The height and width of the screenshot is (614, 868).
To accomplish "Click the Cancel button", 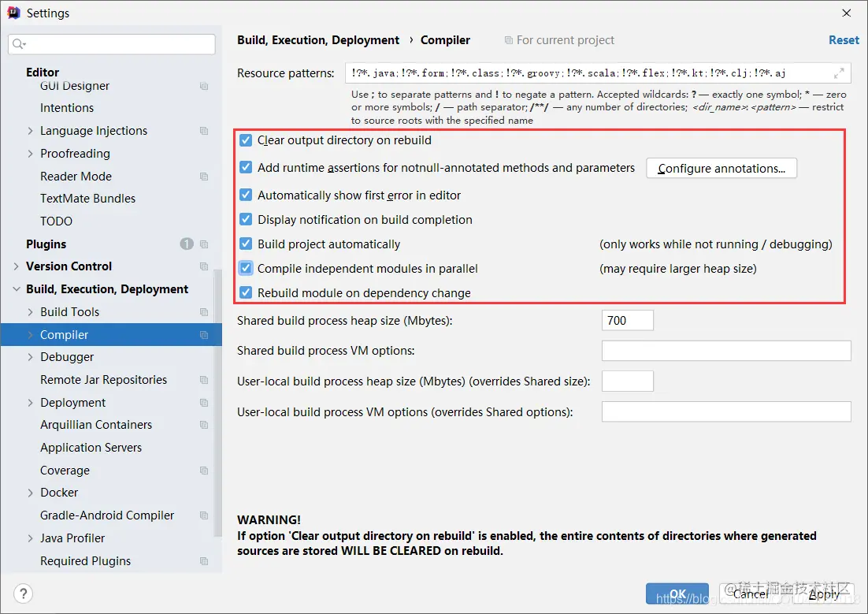I will [x=751, y=594].
